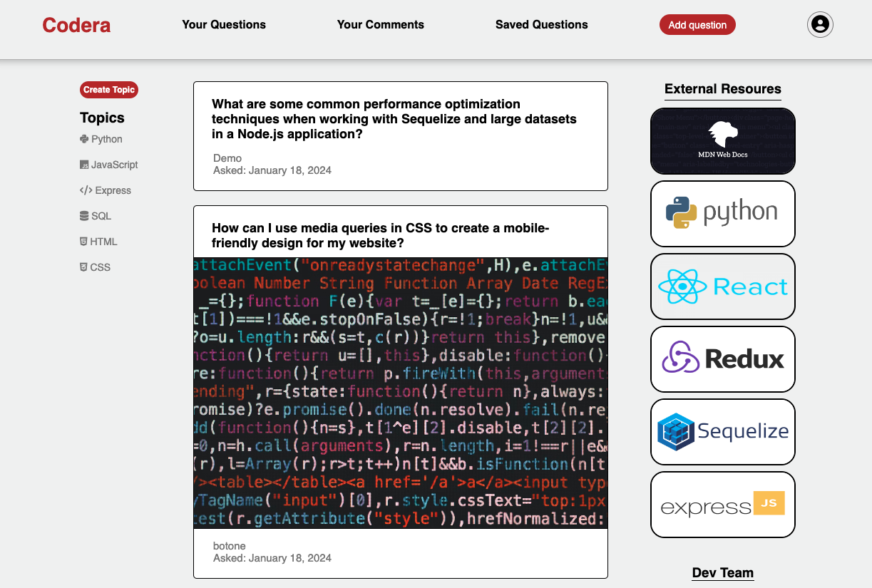Open the Saved Questions tab
872x588 pixels.
541,25
